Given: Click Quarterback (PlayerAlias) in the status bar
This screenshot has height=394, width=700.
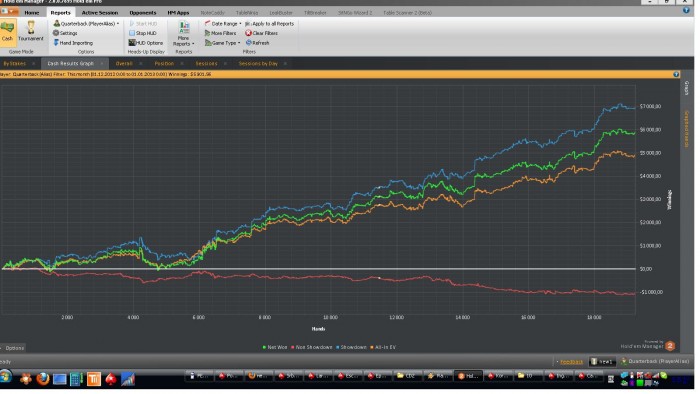Looking at the screenshot, I should [x=655, y=361].
